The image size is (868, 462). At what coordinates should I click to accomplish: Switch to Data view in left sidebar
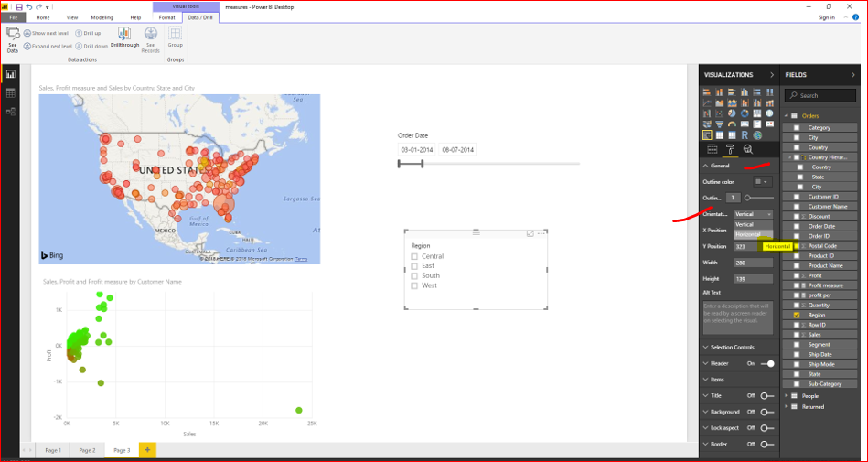[x=10, y=93]
